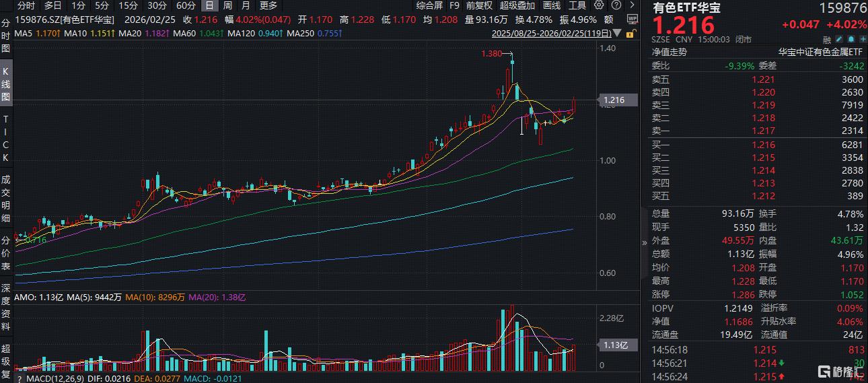Open TICK view in left sidebar
Screen dimensions: 868x383
pyautogui.click(x=6, y=138)
